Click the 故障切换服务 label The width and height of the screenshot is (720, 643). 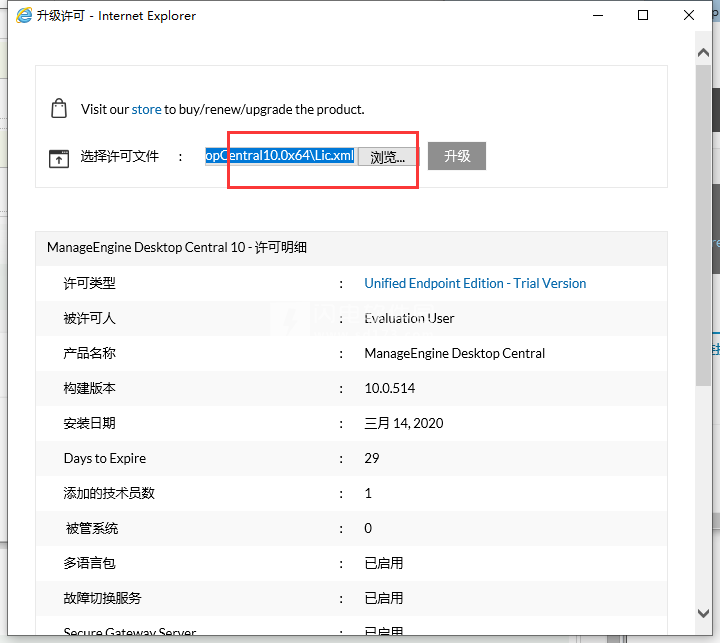click(102, 598)
